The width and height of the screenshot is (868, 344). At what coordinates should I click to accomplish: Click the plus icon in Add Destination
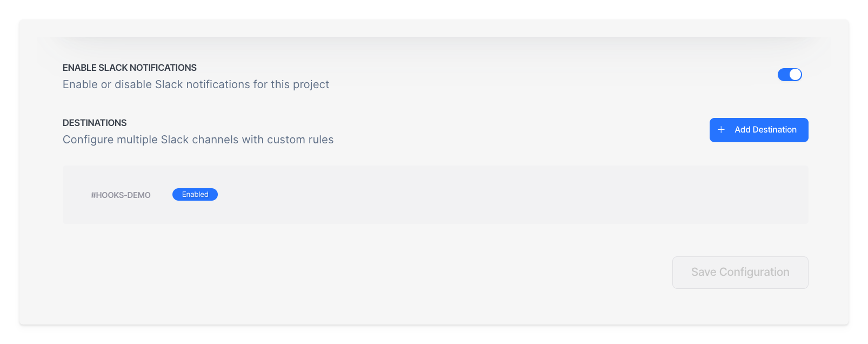coord(721,130)
